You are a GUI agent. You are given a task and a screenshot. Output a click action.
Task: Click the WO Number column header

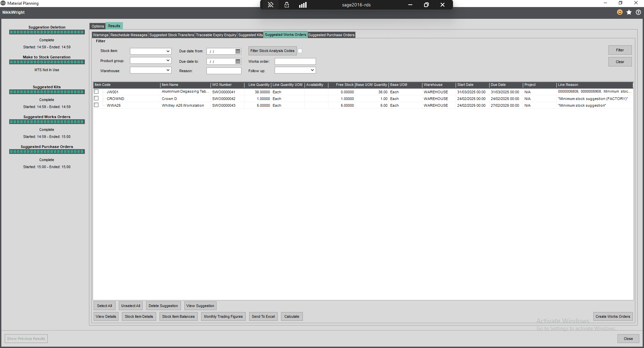pos(227,85)
